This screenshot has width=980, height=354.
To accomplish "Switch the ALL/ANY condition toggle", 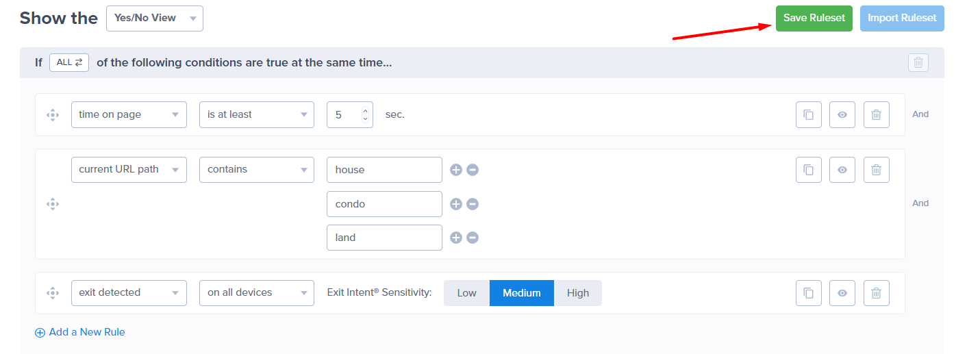I will click(69, 62).
